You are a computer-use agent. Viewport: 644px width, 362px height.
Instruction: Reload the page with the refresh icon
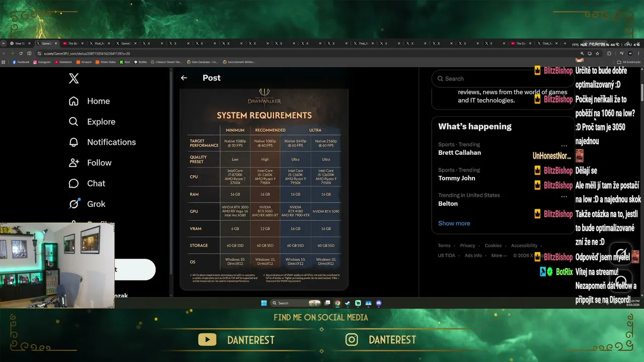click(x=21, y=53)
